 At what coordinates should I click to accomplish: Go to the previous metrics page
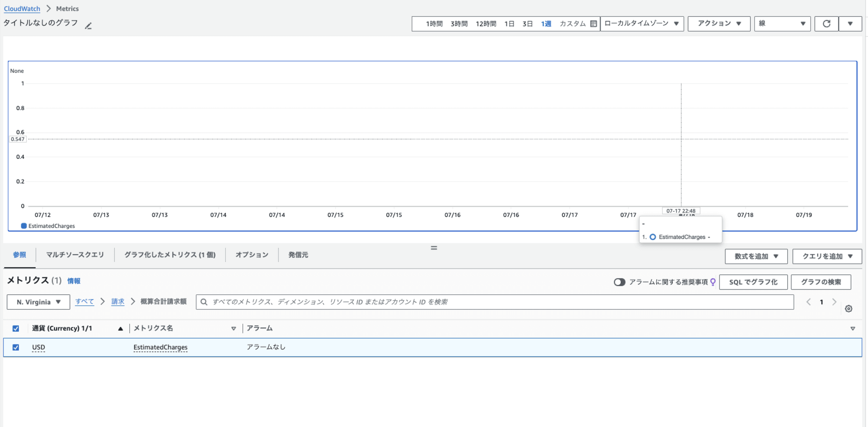coord(808,302)
